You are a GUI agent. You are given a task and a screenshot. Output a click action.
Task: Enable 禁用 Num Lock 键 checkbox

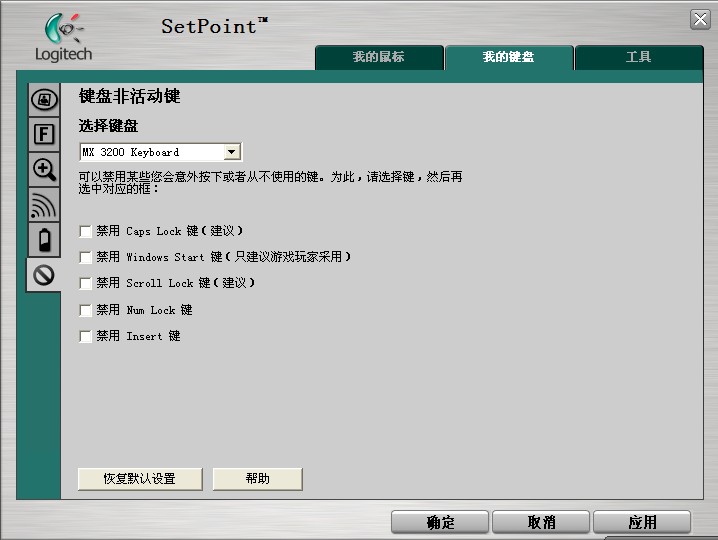[x=85, y=311]
